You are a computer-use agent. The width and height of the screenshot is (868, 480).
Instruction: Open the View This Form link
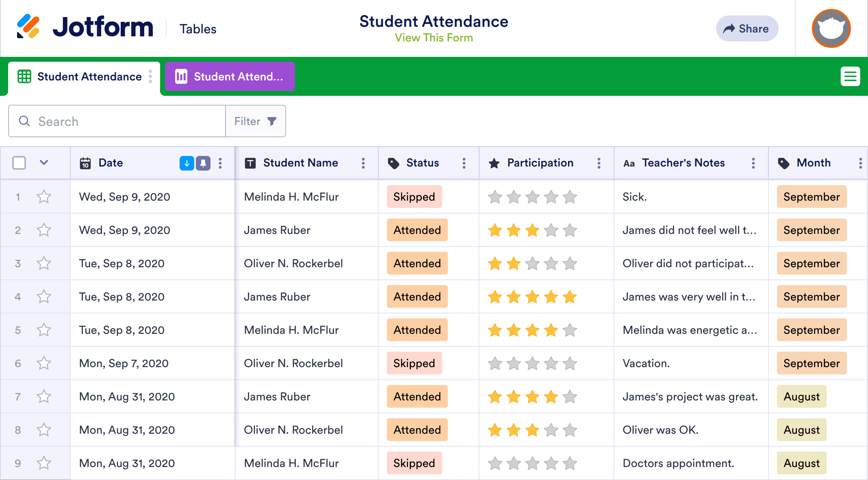[434, 38]
